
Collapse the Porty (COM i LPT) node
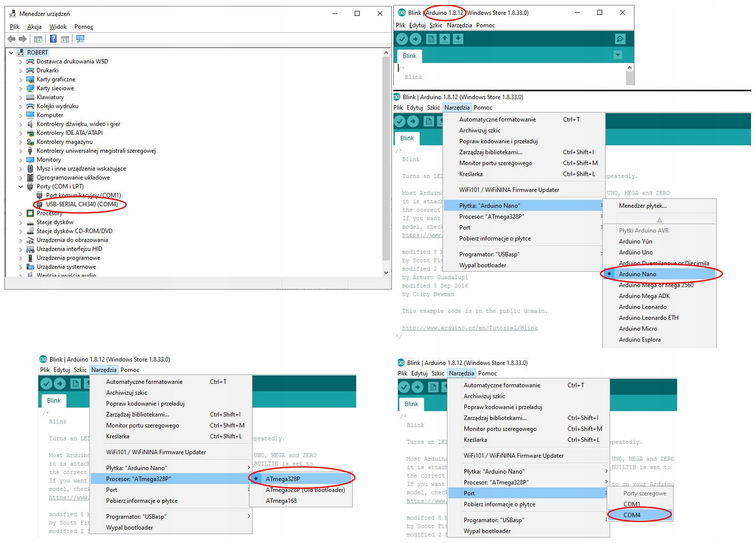[20, 186]
